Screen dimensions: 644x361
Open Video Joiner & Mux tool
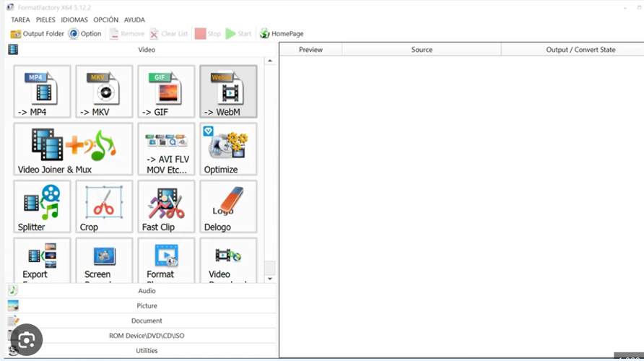(73, 149)
